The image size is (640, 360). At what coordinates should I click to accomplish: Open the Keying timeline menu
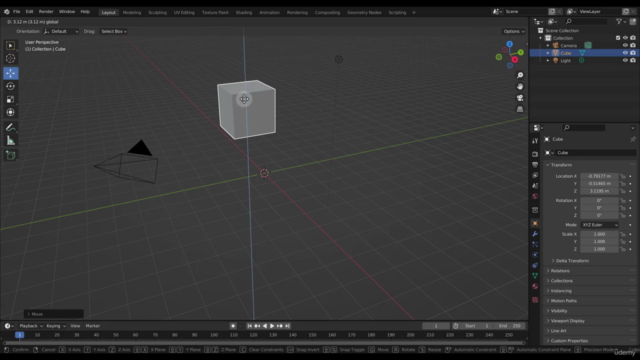(x=56, y=326)
